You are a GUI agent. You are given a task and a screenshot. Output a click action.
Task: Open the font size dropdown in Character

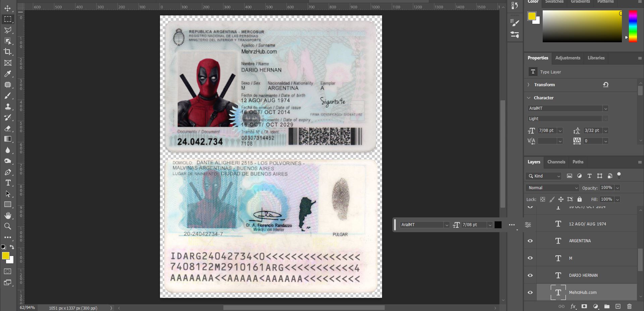pyautogui.click(x=560, y=131)
